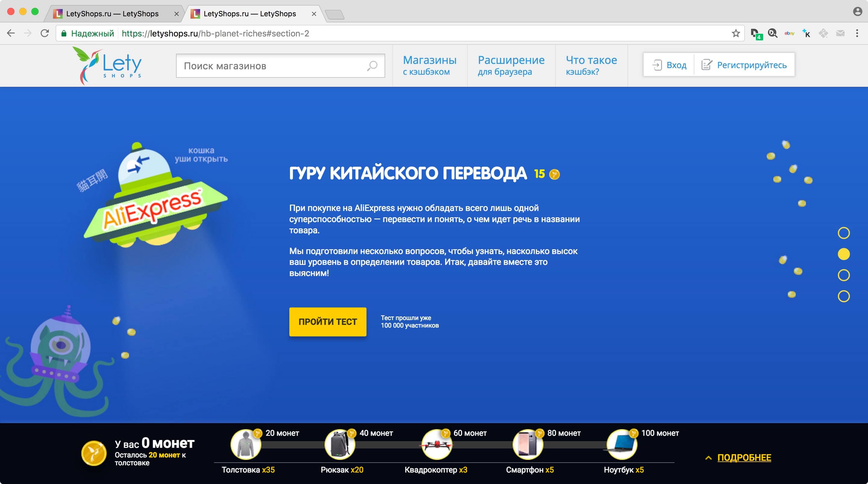Click the Квадрокоптер drone prize icon
The image size is (868, 484).
(x=437, y=444)
